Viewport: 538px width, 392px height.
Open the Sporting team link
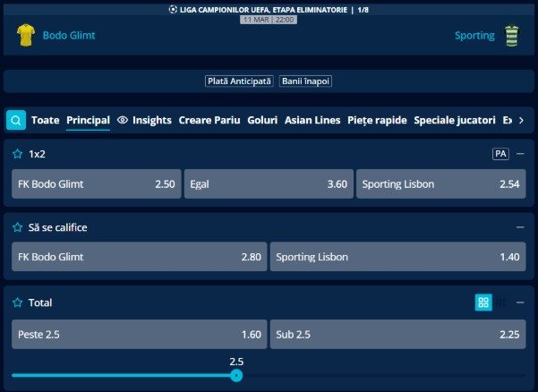(x=474, y=35)
